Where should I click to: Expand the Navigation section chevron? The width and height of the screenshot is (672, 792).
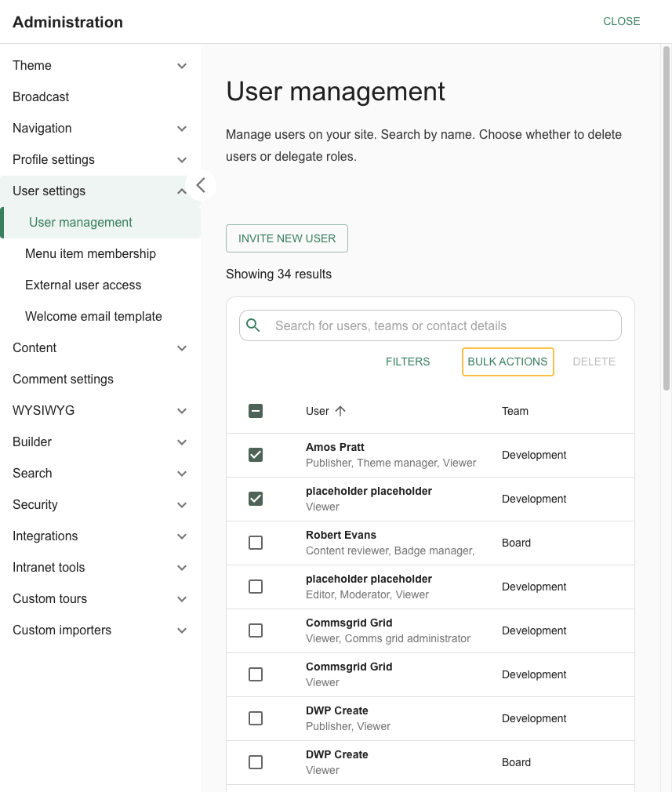(x=182, y=129)
